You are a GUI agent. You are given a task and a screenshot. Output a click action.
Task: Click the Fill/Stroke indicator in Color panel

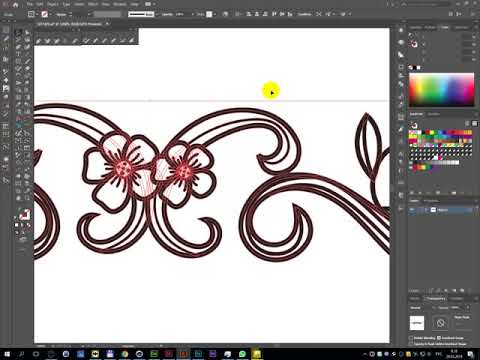(x=414, y=44)
